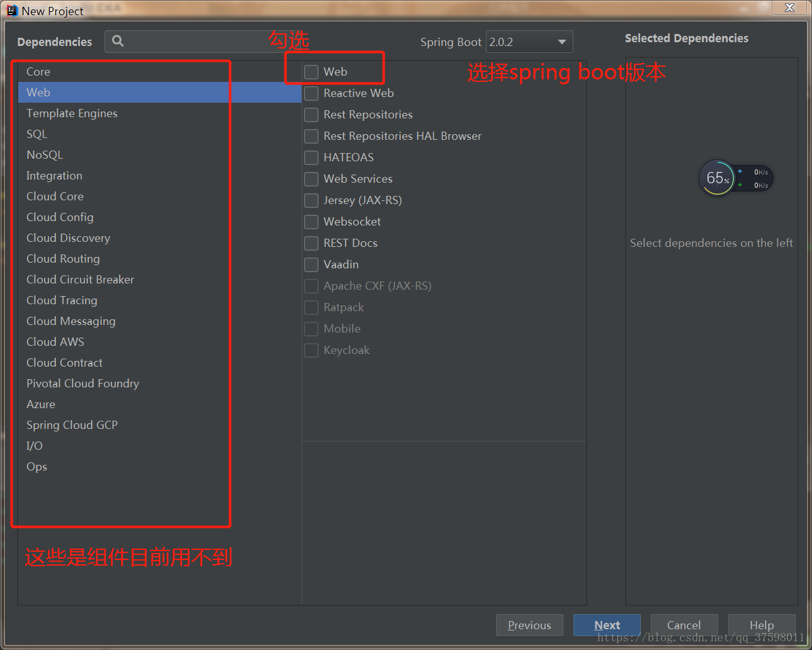Choose the NoSQL category
Viewport: 812px width, 650px height.
(159, 155)
